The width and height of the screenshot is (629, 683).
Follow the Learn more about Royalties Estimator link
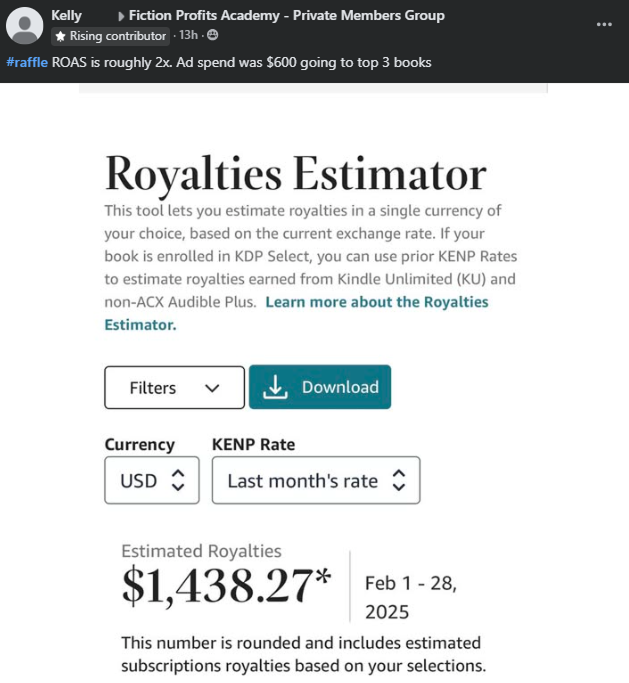click(x=375, y=302)
